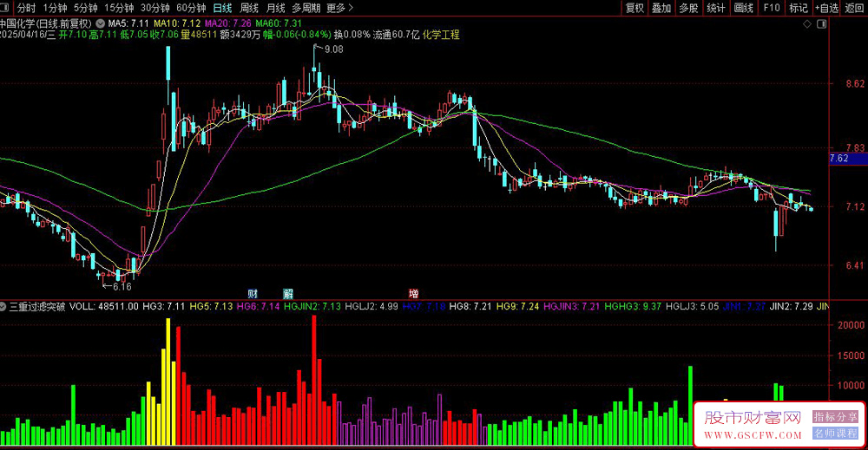Open the 指标分享 link in banner

coord(835,417)
